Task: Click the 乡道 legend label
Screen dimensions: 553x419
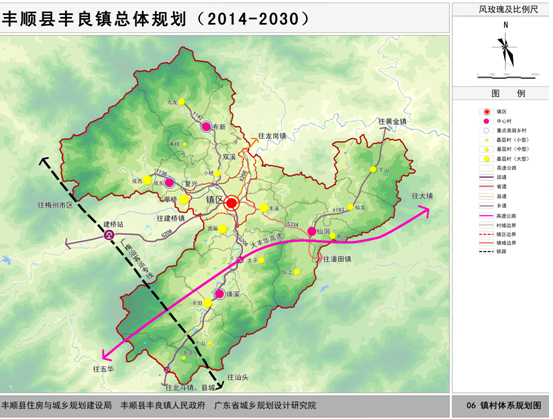Action: pos(502,206)
